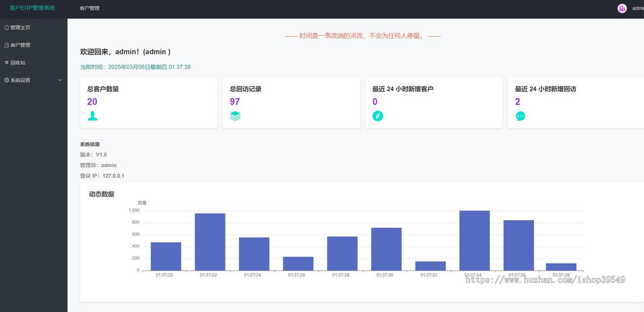The image size is (644, 312).
Task: Click the 系统信息 heading
Action: (x=90, y=144)
